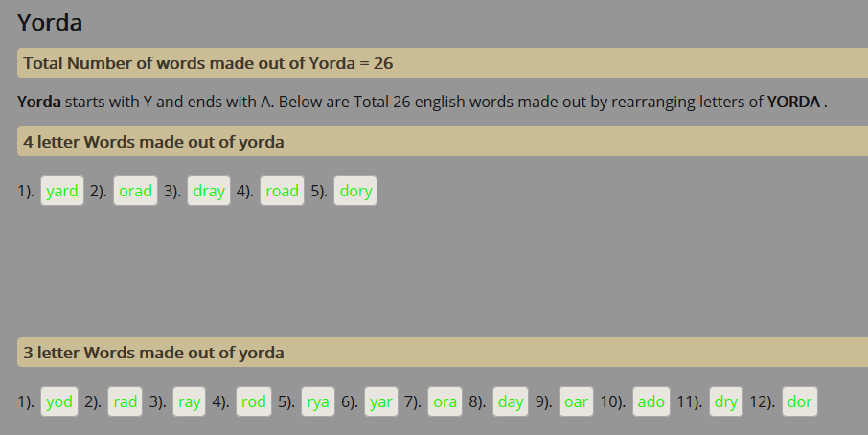Image resolution: width=868 pixels, height=435 pixels.
Task: Click the '4 letter Words made out of yorda' header
Action: [153, 142]
